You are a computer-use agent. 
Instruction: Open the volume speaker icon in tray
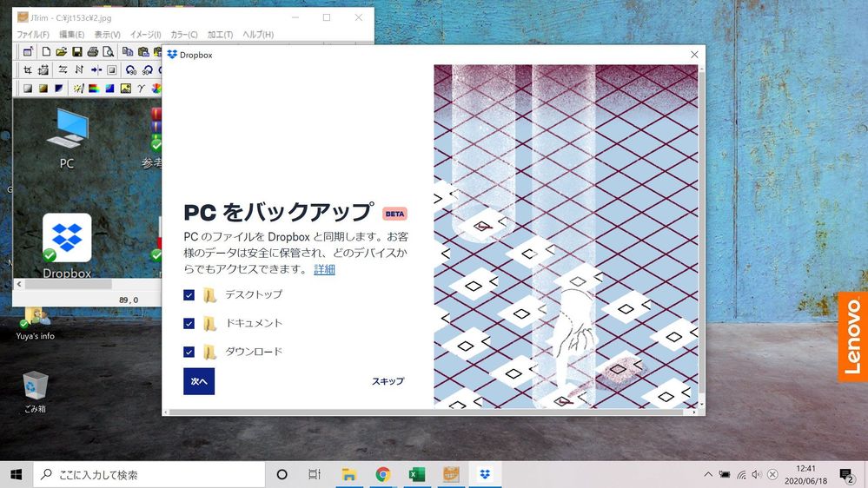click(756, 474)
